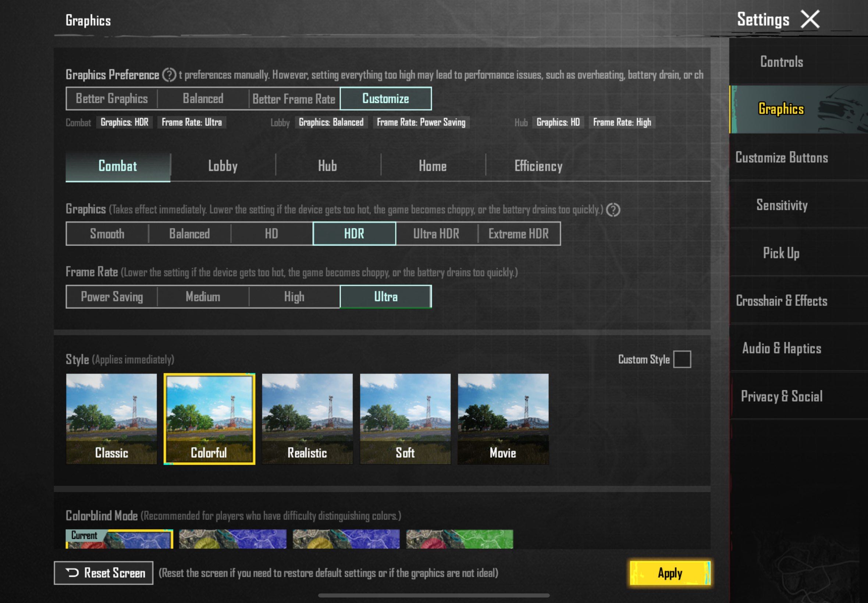This screenshot has width=868, height=603.
Task: Open the Efficiency tab
Action: 538,166
